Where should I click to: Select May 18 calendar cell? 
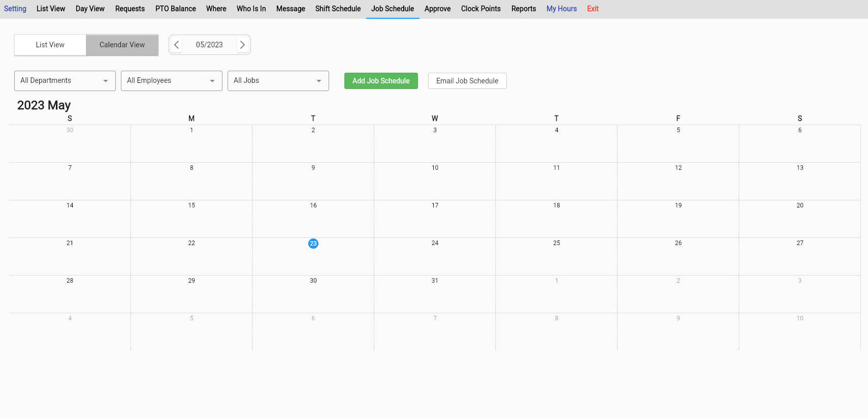tap(557, 219)
